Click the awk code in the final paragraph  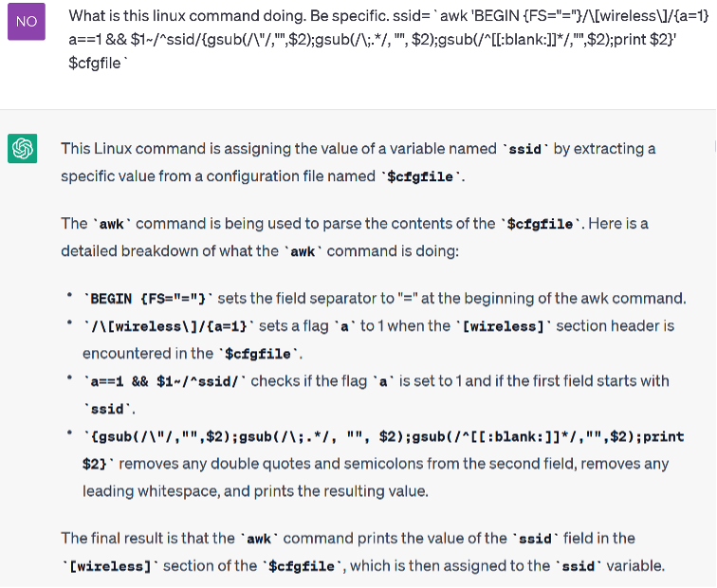[x=259, y=539]
